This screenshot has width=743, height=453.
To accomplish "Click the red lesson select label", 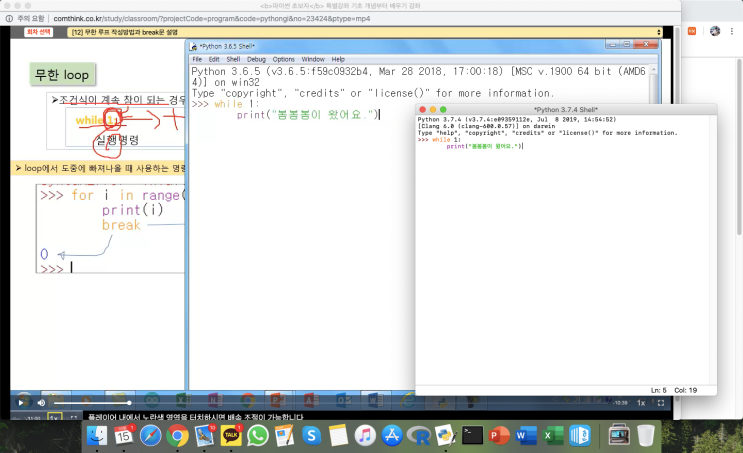I will tap(38, 32).
